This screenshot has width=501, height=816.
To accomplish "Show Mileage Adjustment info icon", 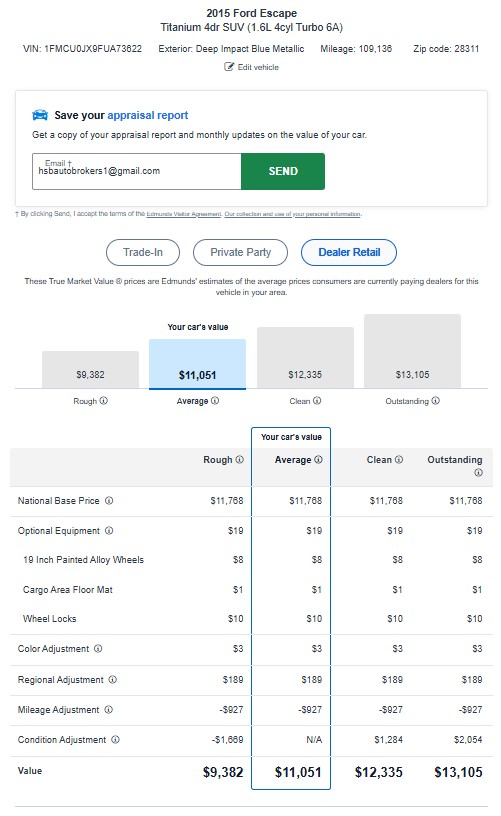I will [108, 709].
